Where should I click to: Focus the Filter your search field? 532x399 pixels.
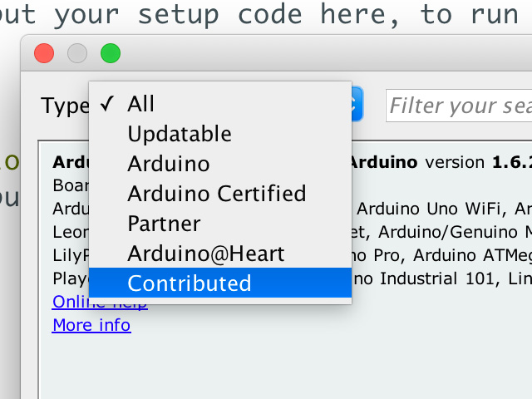coord(459,106)
